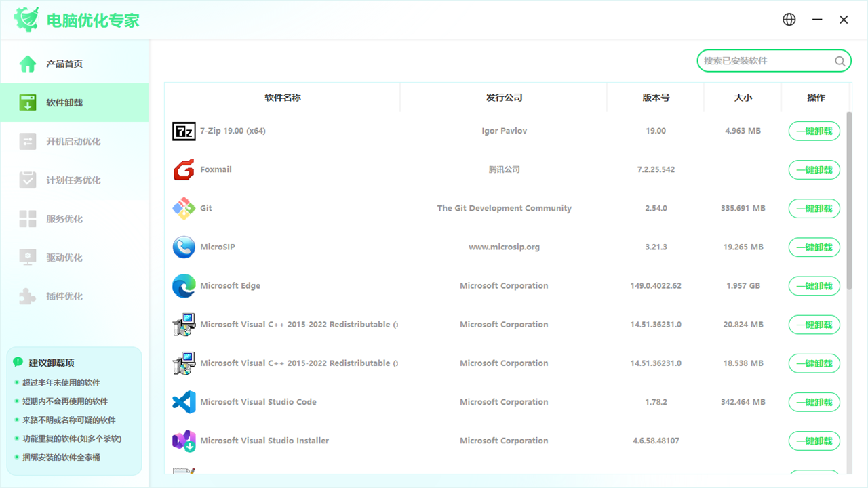Switch to 驱动优化 in the sidebar
Image resolution: width=868 pixels, height=488 pixels.
coord(75,258)
